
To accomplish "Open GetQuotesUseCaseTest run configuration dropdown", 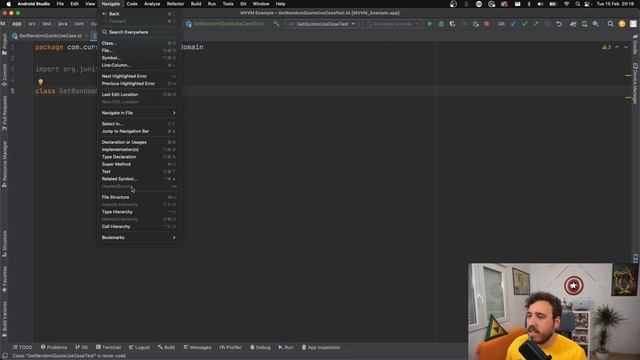I will click(322, 24).
